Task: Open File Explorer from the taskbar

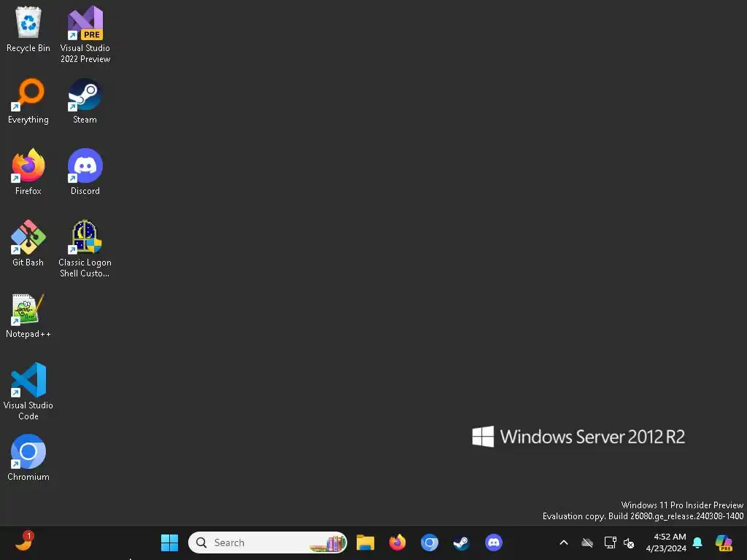Action: pos(365,542)
